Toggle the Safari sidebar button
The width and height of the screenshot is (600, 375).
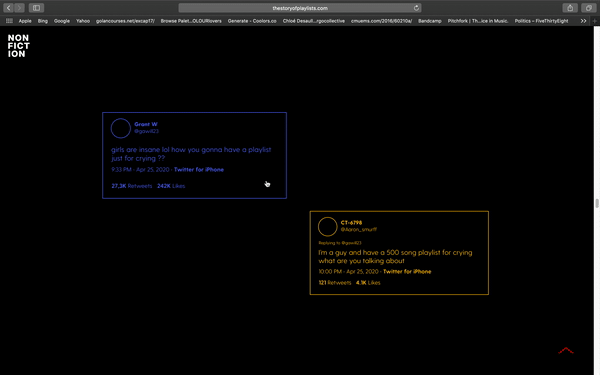[36, 8]
